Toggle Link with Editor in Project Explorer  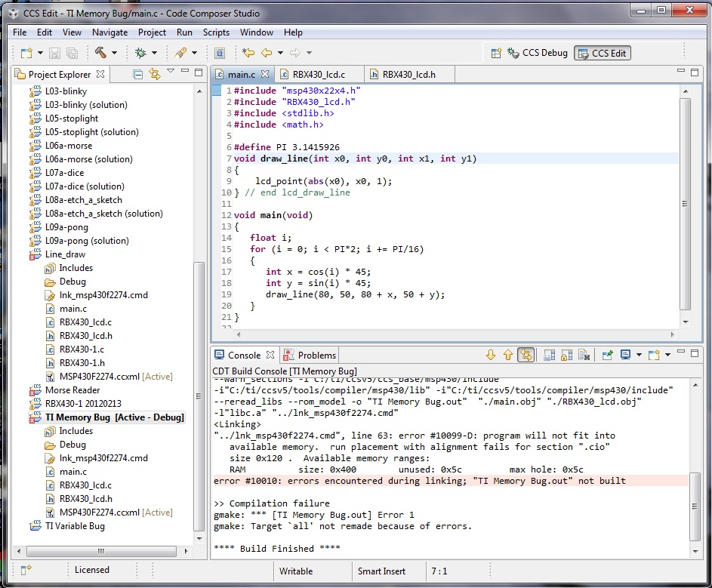point(155,74)
